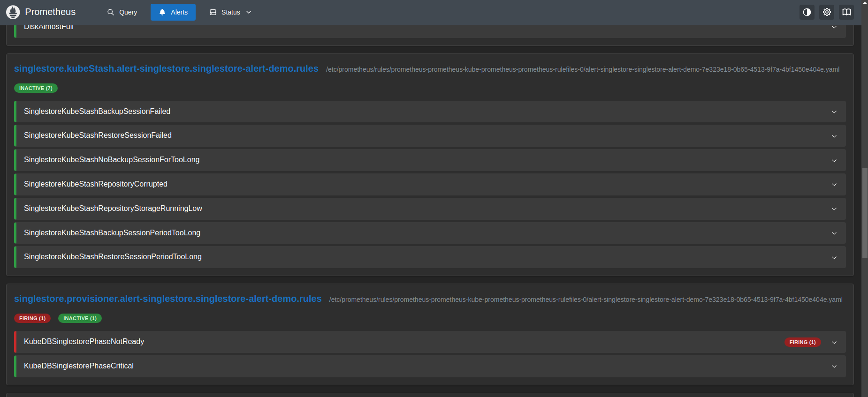Open the settings gear icon
The width and height of the screenshot is (868, 397).
point(827,12)
